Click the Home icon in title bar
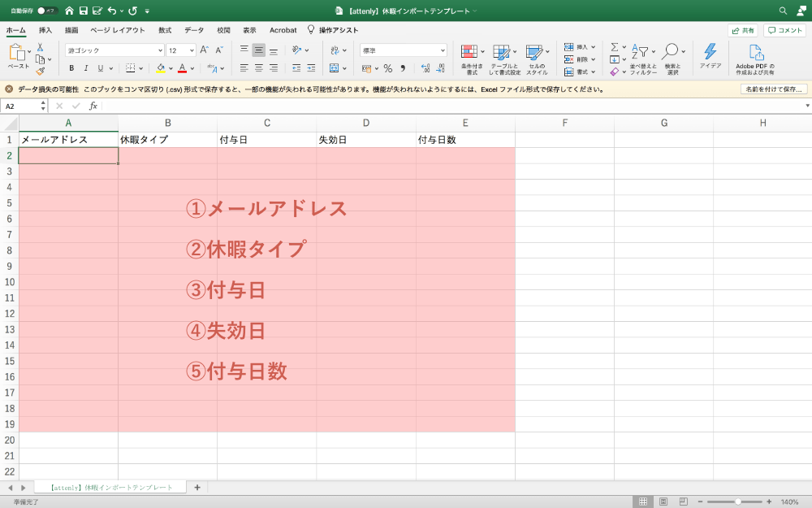Image resolution: width=812 pixels, height=508 pixels. point(69,11)
